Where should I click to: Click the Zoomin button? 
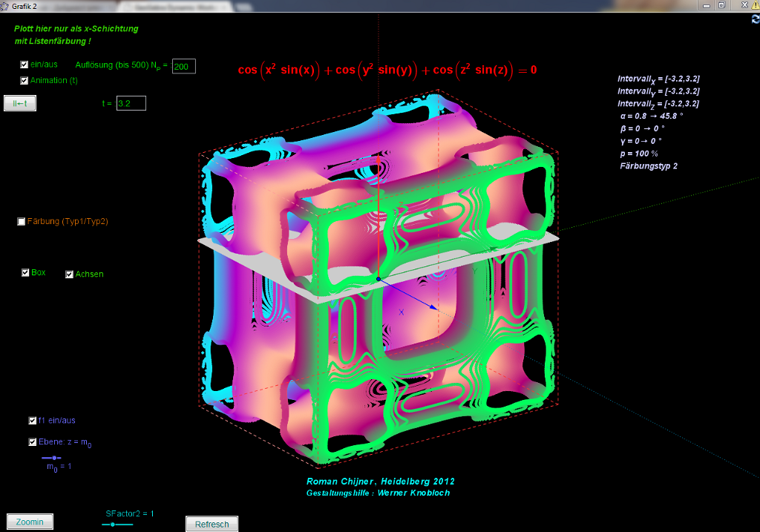30,522
